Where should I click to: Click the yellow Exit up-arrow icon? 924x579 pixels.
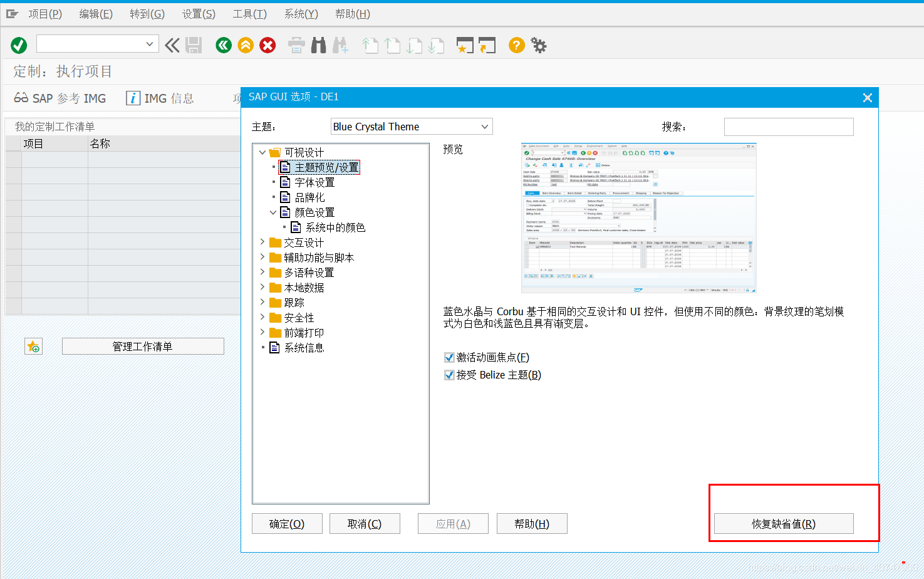pyautogui.click(x=246, y=45)
